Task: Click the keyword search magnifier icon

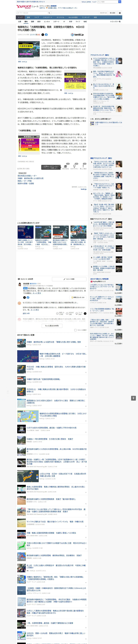Action: tap(49, 13)
